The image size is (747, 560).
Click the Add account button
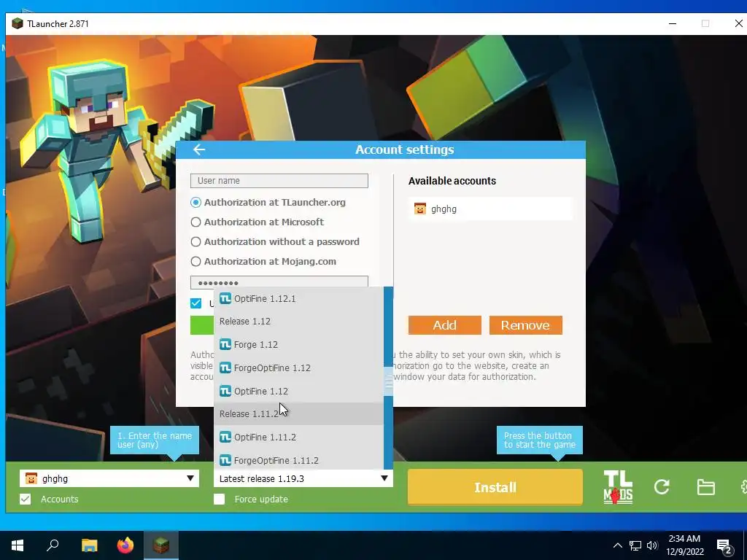(444, 325)
